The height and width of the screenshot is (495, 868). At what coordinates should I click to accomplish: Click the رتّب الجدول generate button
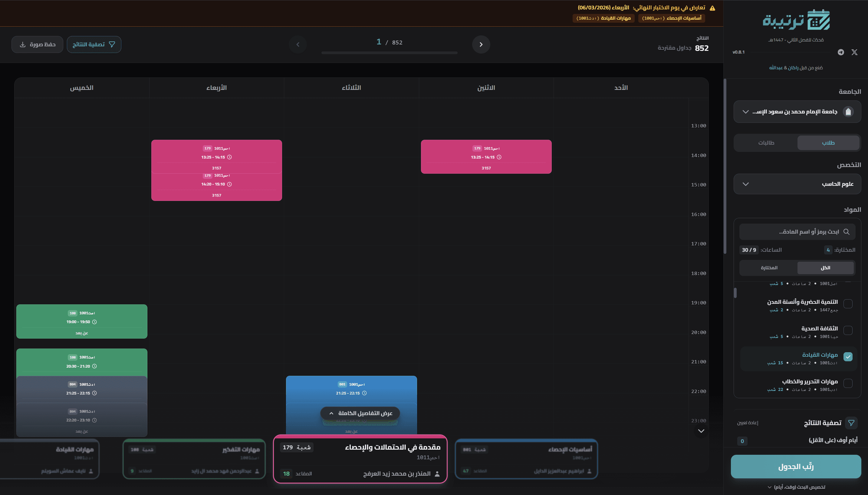pos(796,467)
